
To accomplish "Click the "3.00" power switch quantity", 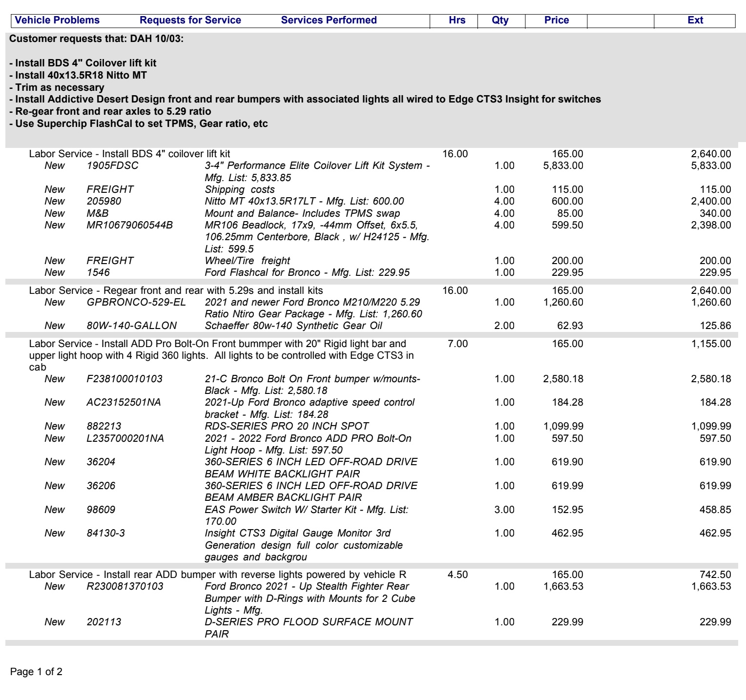I will tap(504, 510).
